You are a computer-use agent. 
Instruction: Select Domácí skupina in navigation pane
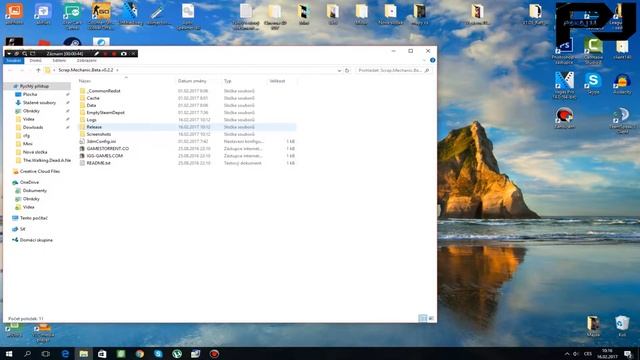tap(36, 240)
